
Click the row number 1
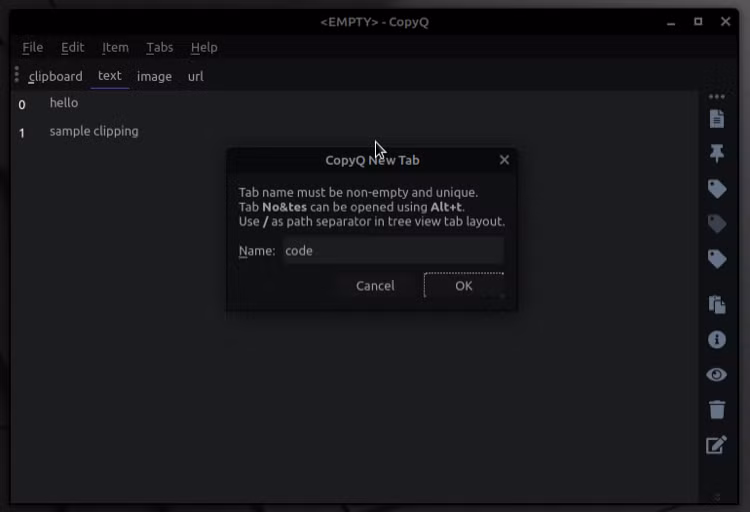point(22,133)
